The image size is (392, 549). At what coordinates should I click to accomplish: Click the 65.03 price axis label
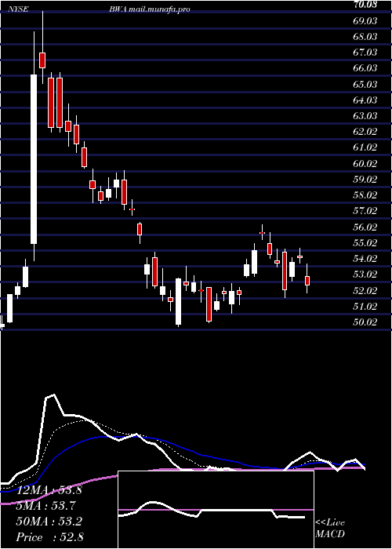(365, 85)
